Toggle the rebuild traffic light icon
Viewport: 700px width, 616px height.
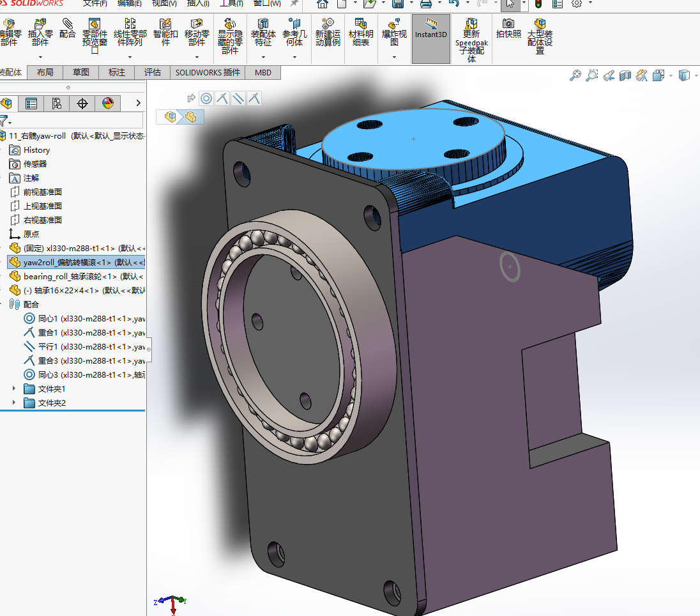point(539,4)
